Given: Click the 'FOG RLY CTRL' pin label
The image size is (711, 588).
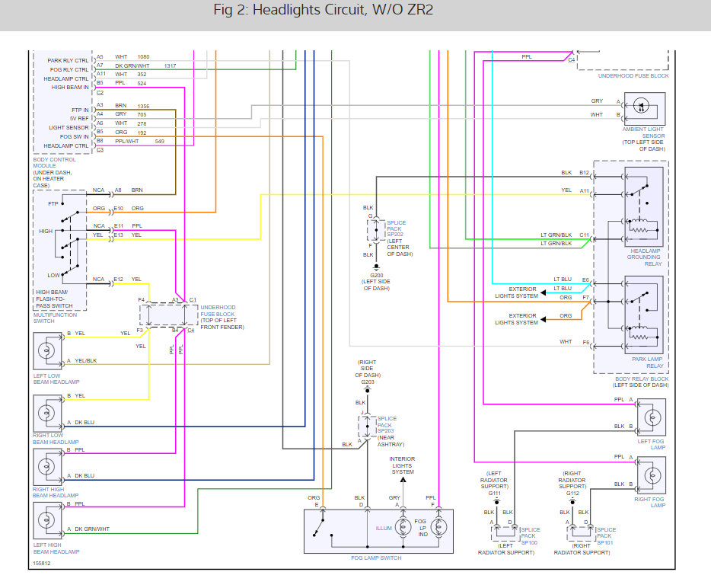Looking at the screenshot, I should (69, 69).
